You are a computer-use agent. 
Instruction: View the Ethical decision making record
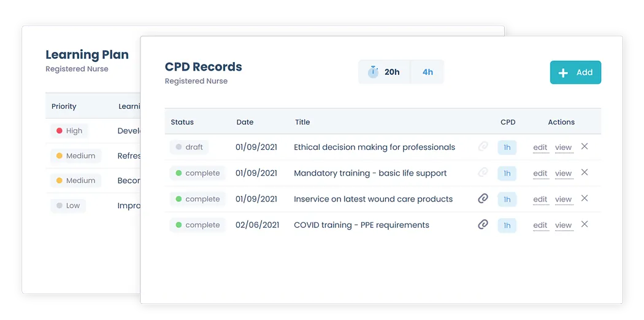[564, 147]
